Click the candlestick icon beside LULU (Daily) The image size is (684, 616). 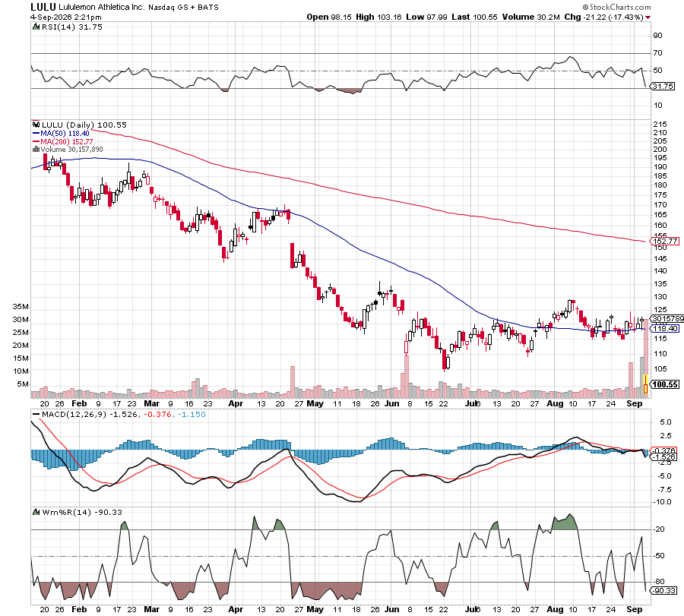[36, 125]
